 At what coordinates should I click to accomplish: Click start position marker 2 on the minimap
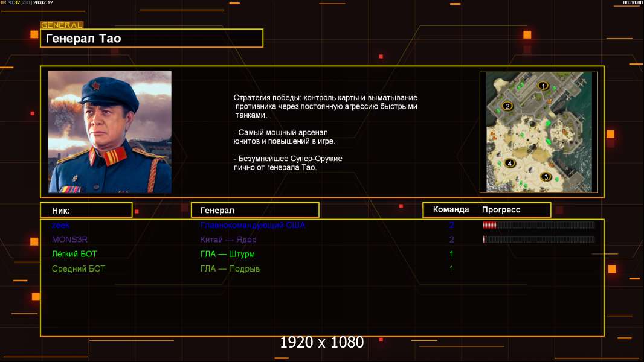click(507, 106)
